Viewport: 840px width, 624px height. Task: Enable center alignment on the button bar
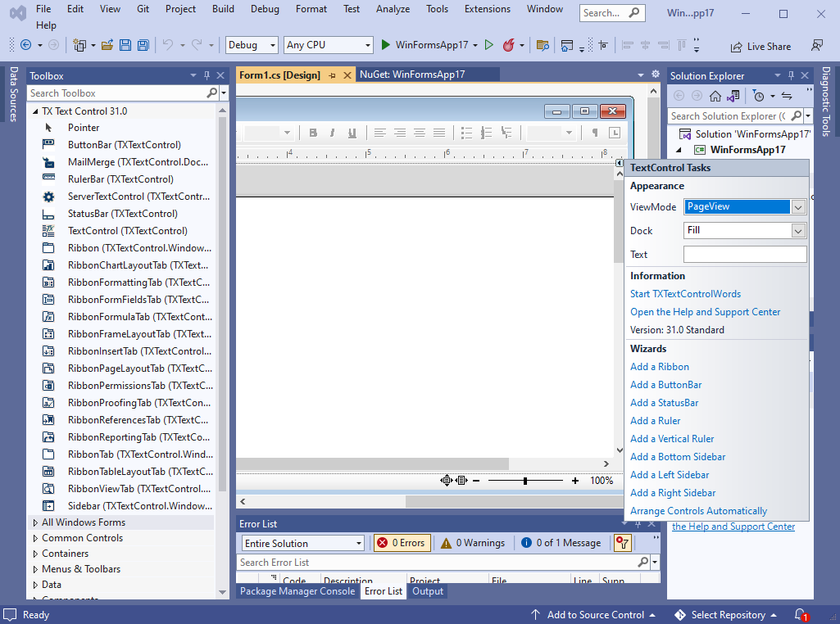click(x=399, y=132)
